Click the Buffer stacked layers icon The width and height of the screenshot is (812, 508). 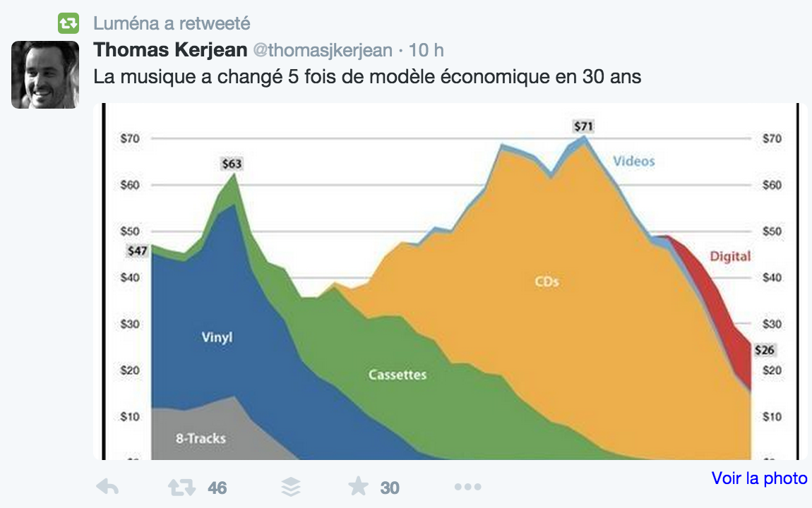tap(290, 487)
